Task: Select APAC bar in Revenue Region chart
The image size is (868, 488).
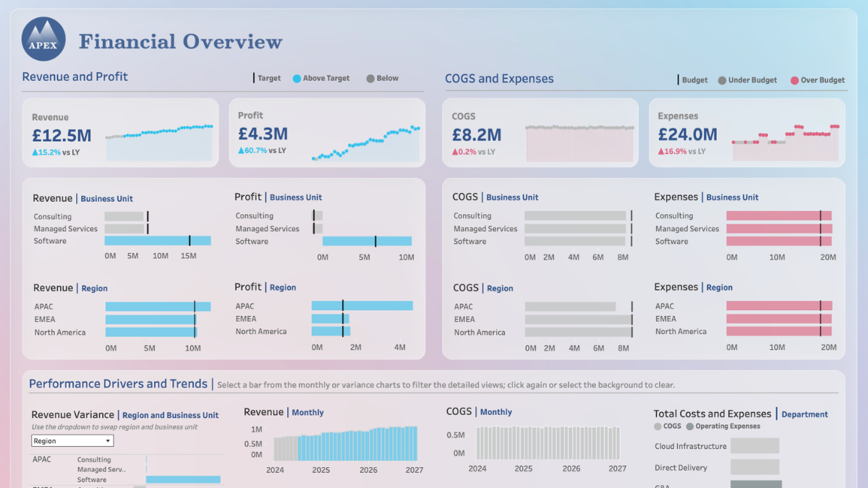Action: point(158,307)
